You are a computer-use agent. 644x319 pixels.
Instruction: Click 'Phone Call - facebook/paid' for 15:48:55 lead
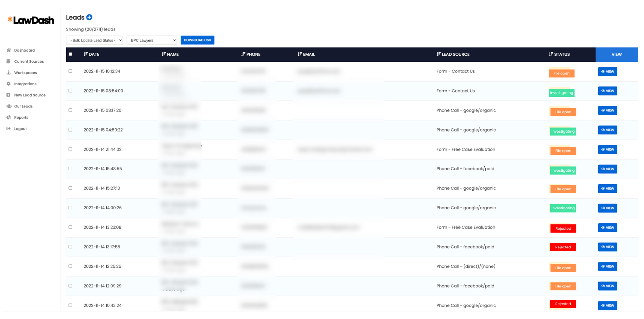(x=465, y=169)
